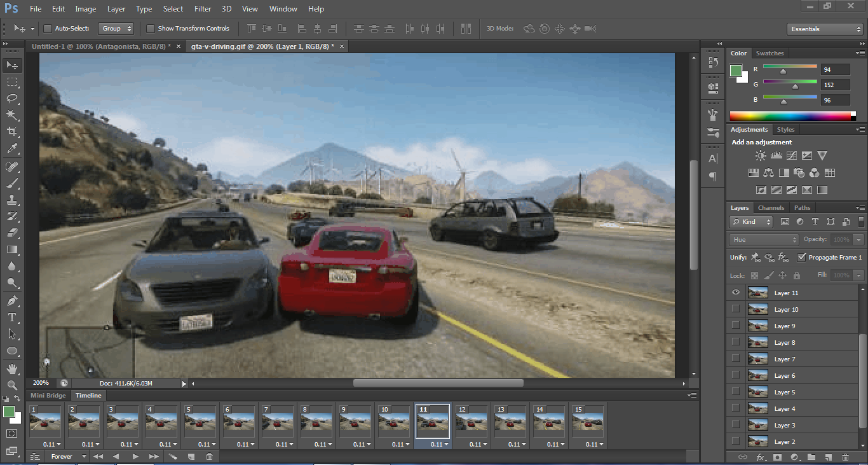Open the Forever looping options dropdown
The image size is (868, 465).
coord(69,456)
